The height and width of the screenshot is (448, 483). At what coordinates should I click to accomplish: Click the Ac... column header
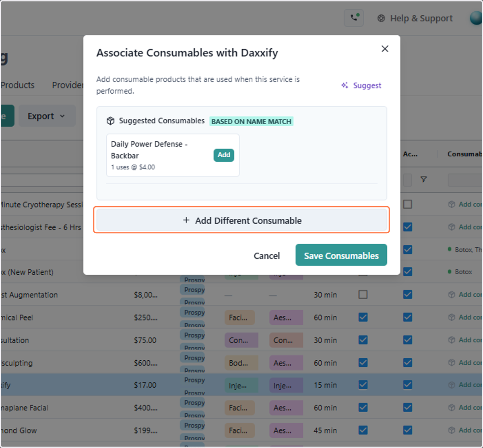(410, 154)
